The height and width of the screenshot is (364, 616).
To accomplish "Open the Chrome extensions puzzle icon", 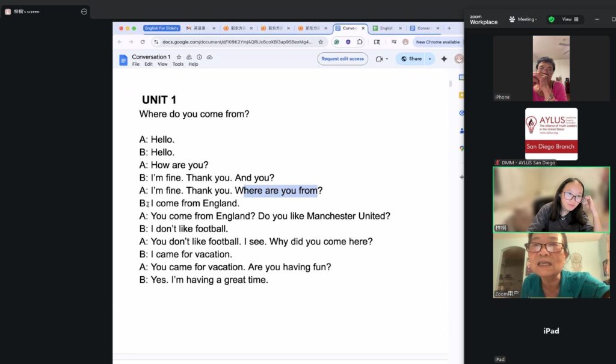I will tap(360, 42).
